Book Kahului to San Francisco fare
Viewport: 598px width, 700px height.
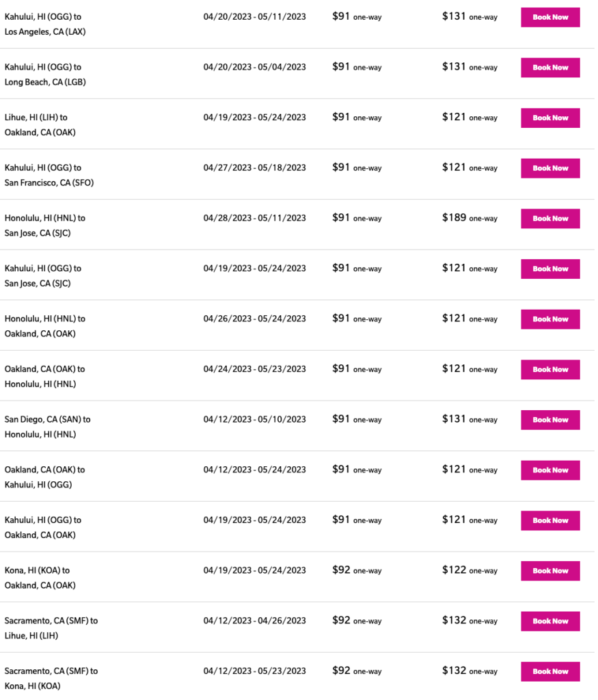pos(550,168)
